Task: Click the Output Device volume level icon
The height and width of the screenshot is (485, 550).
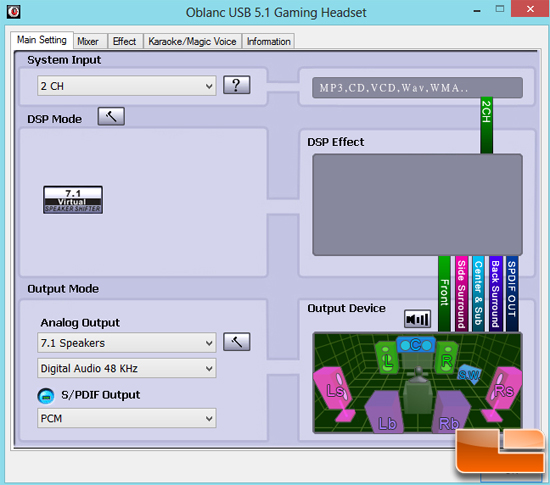Action: 417,319
